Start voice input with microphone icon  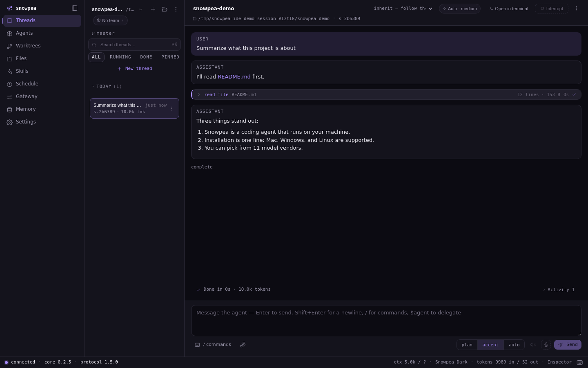tap(546, 345)
